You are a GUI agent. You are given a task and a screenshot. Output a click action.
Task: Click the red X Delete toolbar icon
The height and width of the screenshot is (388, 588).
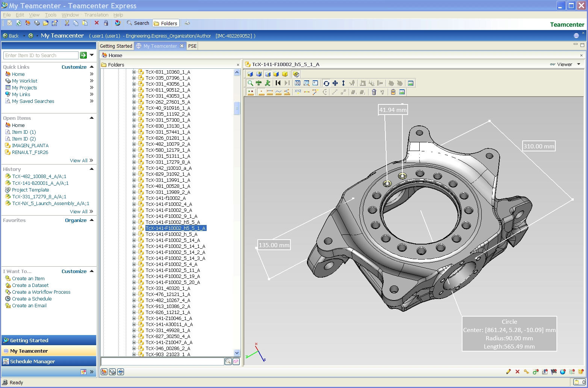coord(97,23)
